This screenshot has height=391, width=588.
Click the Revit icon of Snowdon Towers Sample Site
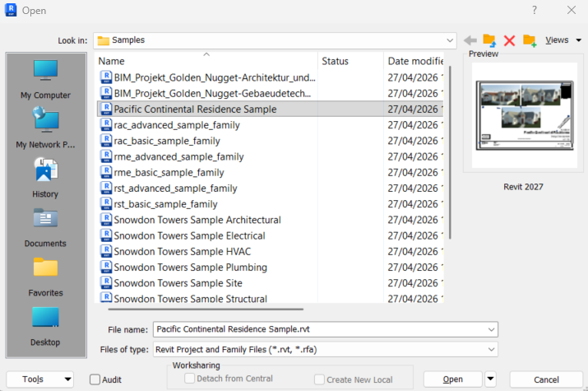click(x=107, y=282)
